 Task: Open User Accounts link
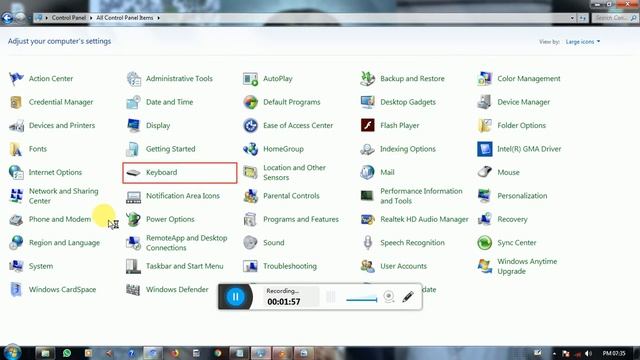tap(403, 266)
